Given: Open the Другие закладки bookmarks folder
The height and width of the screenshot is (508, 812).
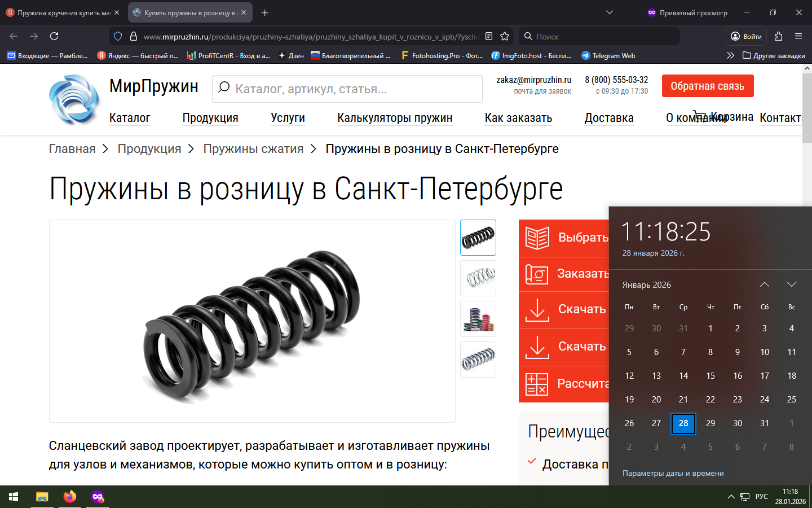Looking at the screenshot, I should click(774, 55).
